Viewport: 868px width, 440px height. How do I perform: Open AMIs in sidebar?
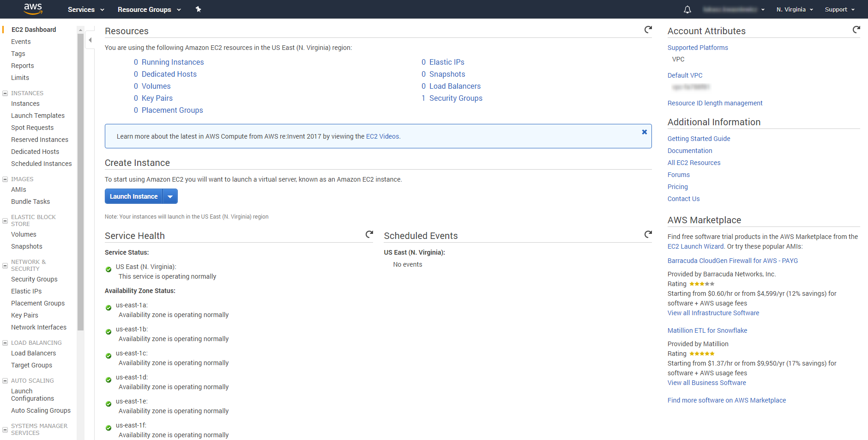point(18,189)
